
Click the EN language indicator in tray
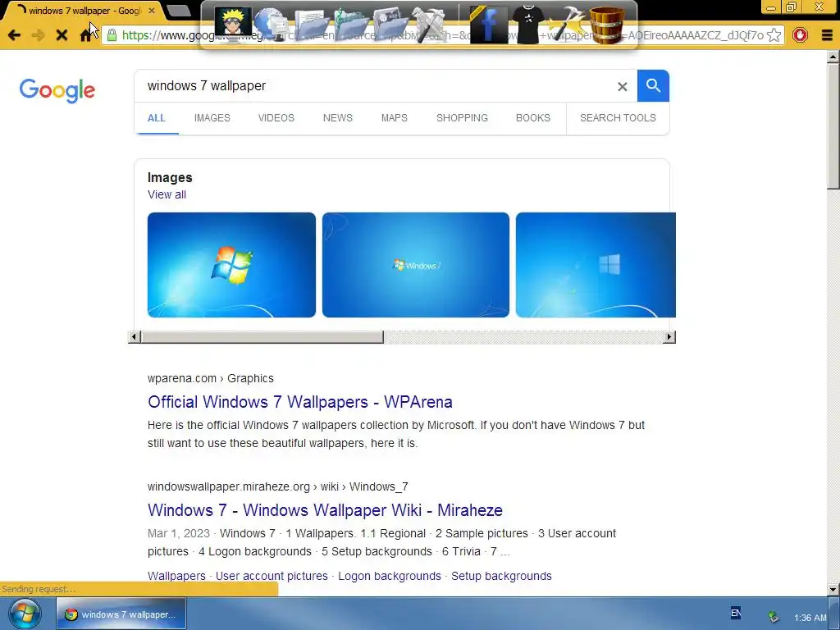736,613
